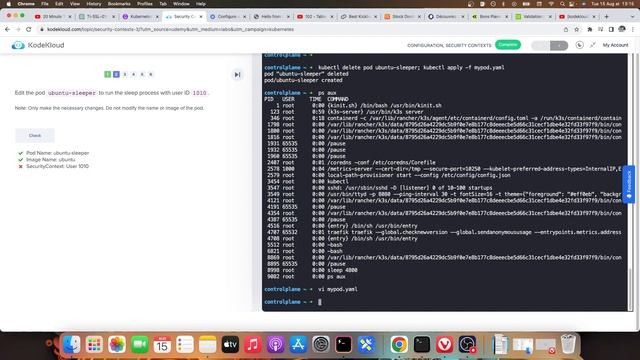Open a new tab with the plus icon

click(607, 16)
